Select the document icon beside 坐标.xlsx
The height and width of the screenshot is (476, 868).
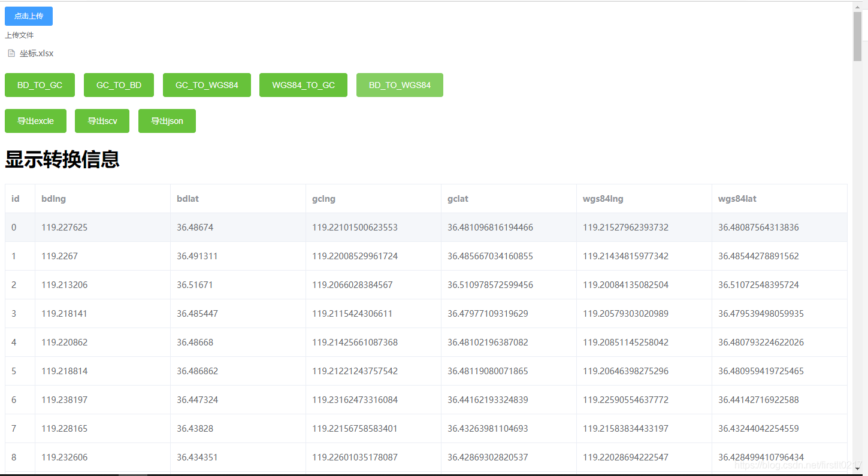tap(11, 53)
